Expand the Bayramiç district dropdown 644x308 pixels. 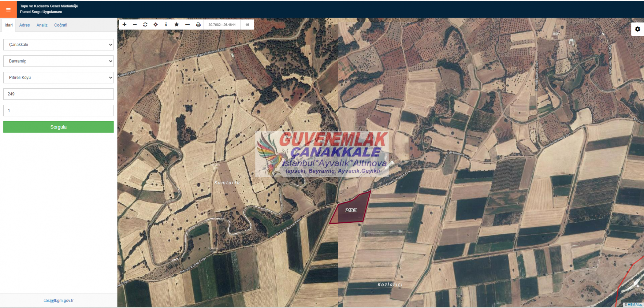pyautogui.click(x=58, y=61)
